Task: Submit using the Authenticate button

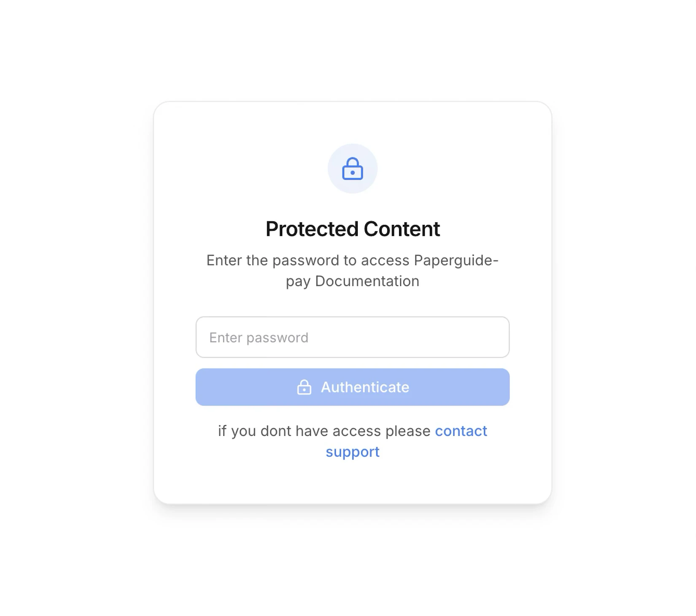Action: [x=353, y=387]
